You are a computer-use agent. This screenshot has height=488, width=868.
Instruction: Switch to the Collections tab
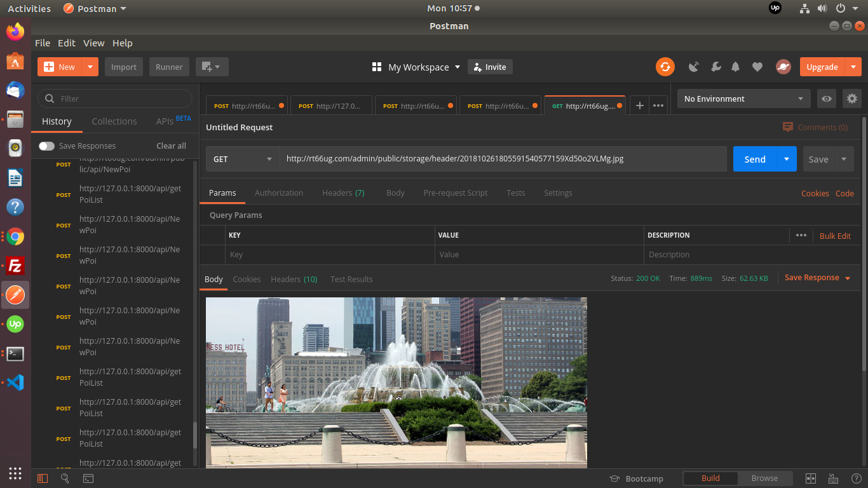point(114,121)
